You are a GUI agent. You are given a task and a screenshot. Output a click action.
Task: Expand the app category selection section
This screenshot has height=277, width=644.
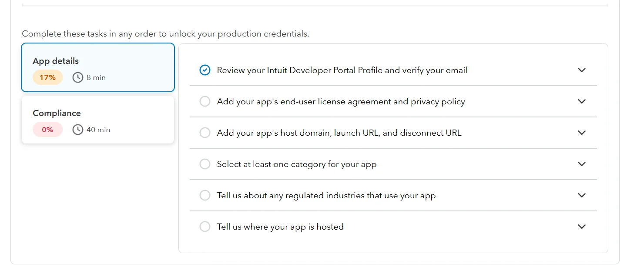pos(582,164)
